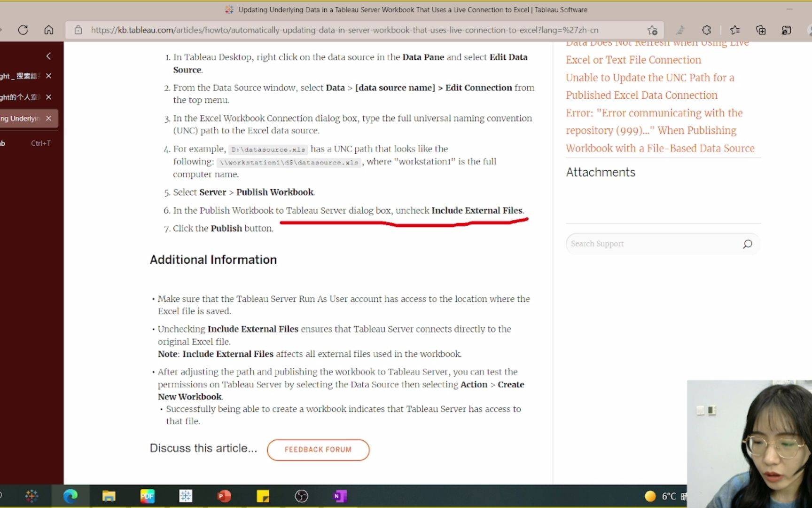The width and height of the screenshot is (812, 508).
Task: Click the webcam overlay thumbnail
Action: point(749,444)
